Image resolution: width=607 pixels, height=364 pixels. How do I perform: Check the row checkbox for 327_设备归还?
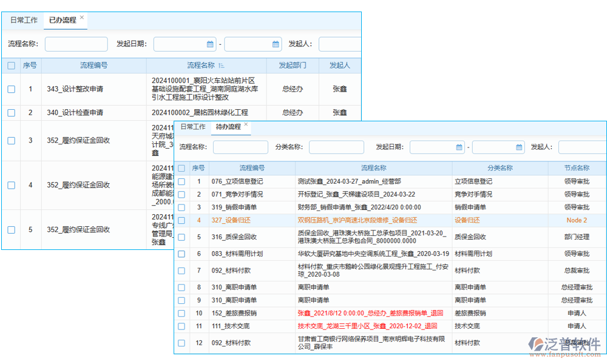tap(181, 220)
